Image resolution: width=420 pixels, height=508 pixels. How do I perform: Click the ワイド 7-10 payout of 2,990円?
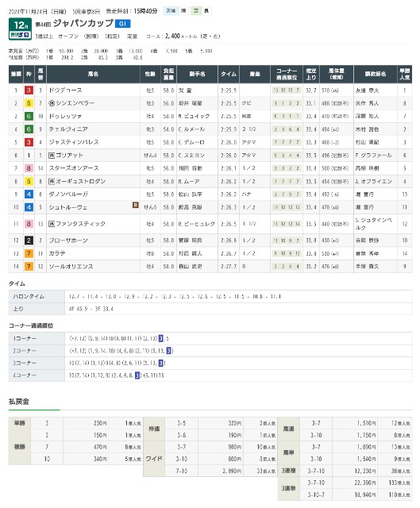coord(232,471)
